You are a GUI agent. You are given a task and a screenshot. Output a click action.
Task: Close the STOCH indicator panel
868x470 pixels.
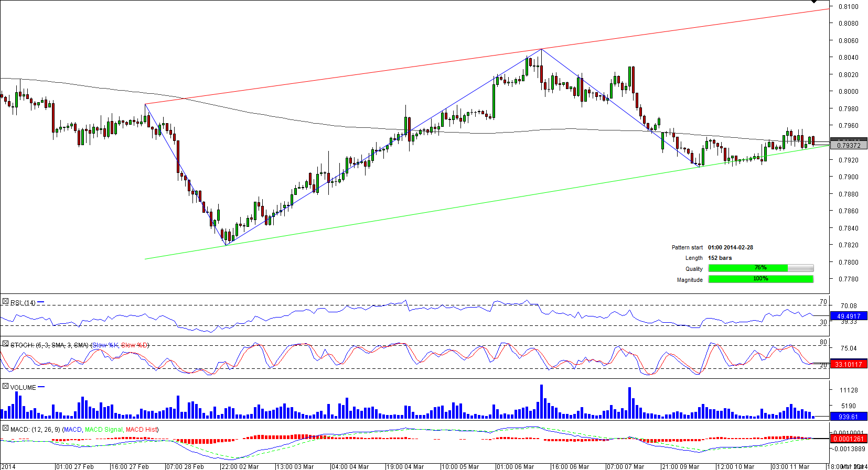tap(5, 344)
